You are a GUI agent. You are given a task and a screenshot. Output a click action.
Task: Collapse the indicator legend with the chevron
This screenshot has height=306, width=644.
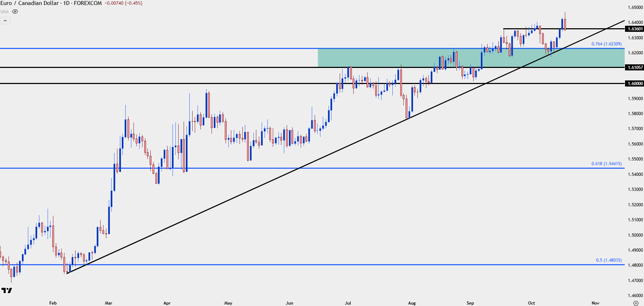[x=5, y=21]
